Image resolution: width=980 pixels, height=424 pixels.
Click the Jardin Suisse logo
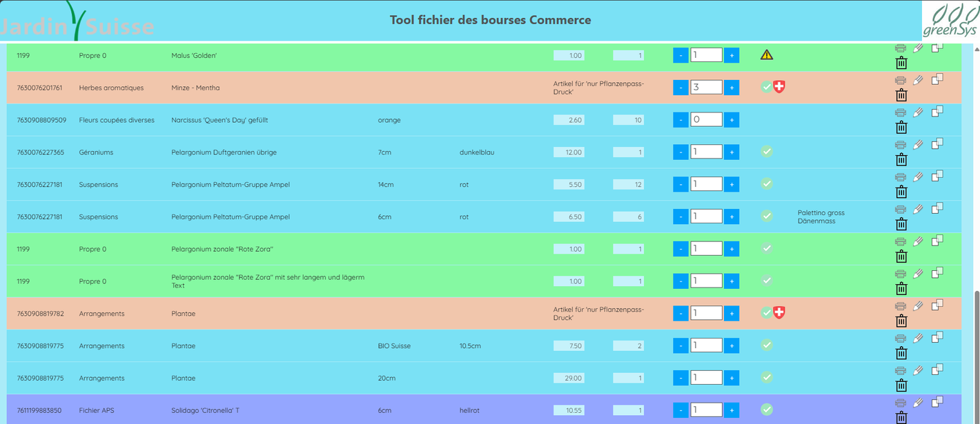(77, 22)
